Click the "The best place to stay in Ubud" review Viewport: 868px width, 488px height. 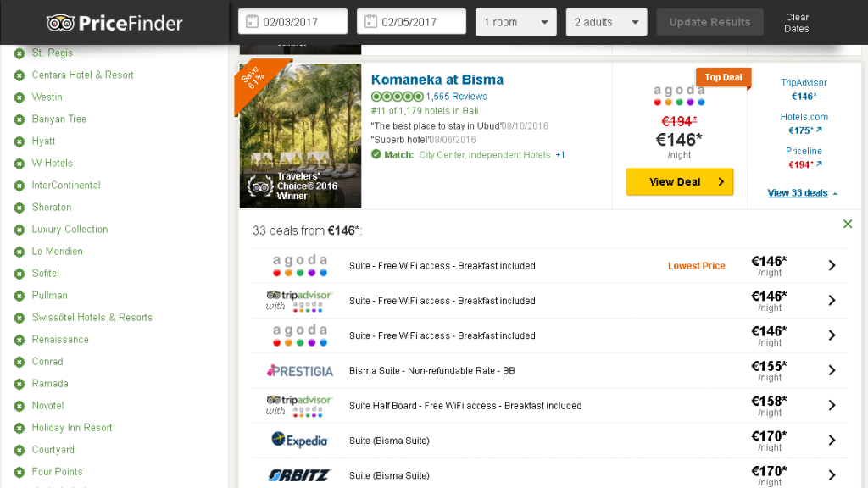435,126
